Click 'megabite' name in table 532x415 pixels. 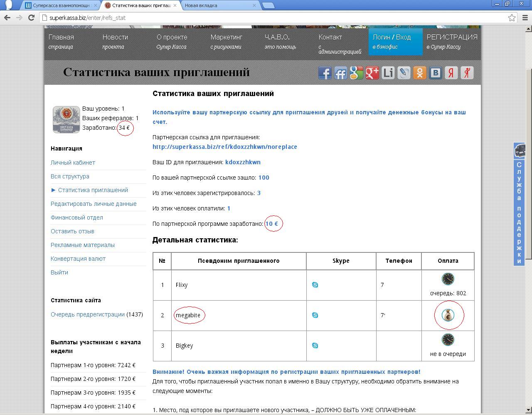pos(188,315)
